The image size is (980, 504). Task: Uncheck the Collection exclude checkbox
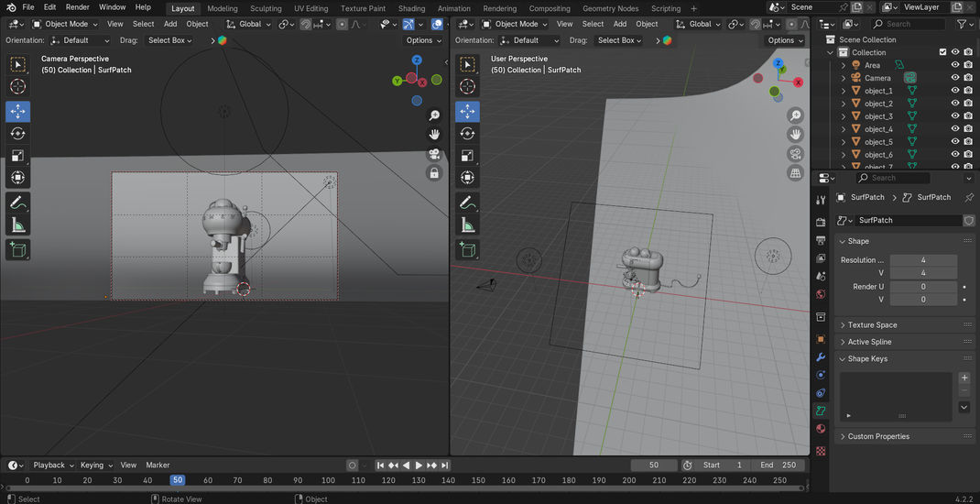(x=942, y=52)
